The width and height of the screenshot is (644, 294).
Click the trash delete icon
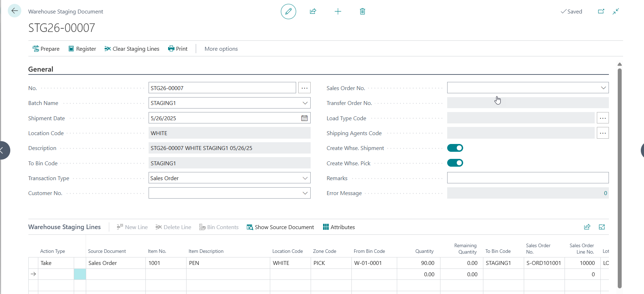pyautogui.click(x=362, y=11)
